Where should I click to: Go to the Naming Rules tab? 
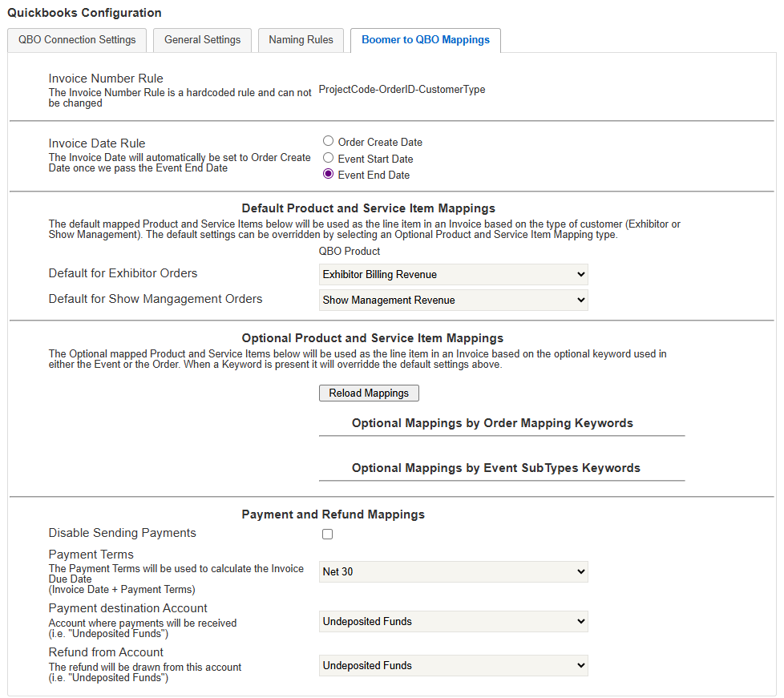pos(301,40)
